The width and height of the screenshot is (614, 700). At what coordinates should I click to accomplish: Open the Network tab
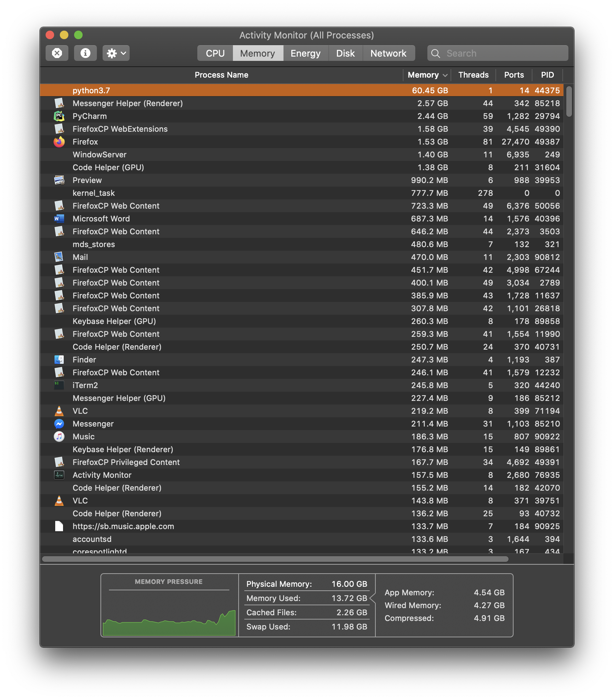coord(389,53)
